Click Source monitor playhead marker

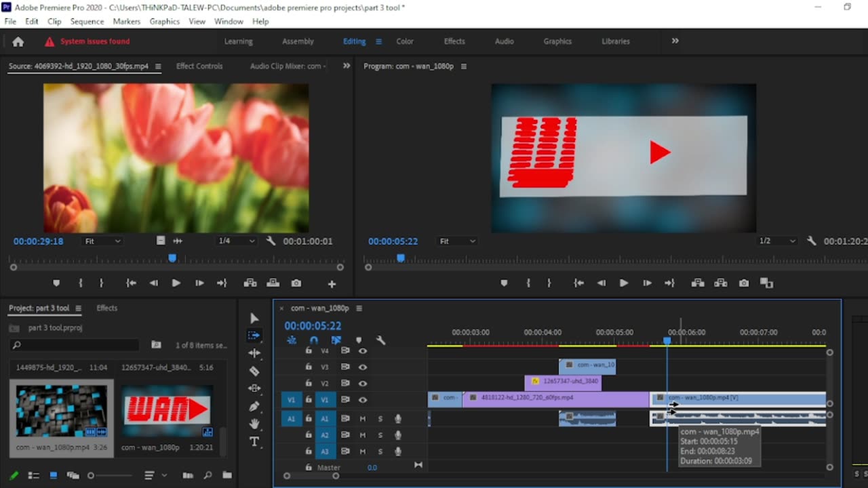pos(172,258)
